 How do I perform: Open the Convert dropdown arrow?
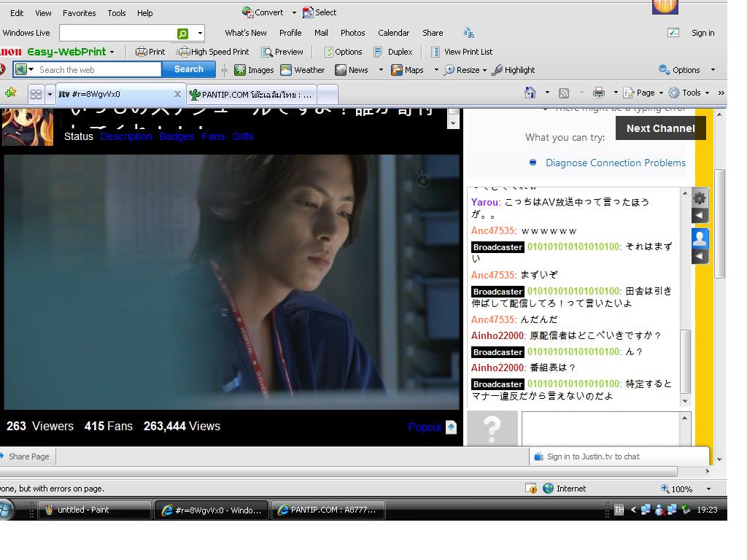(294, 12)
